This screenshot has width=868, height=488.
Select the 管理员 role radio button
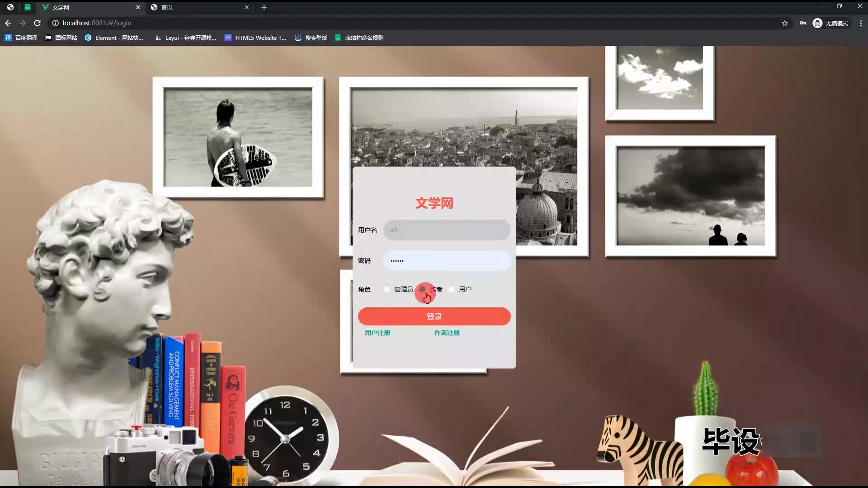tap(387, 289)
